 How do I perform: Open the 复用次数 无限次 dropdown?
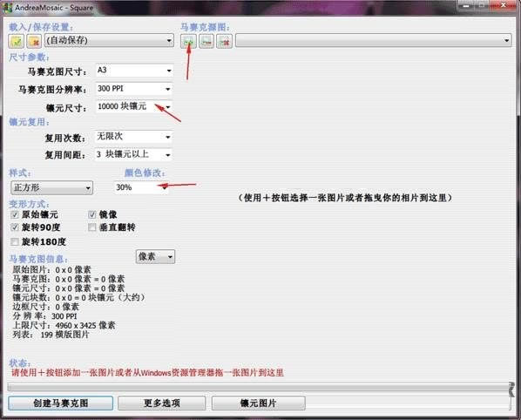pos(133,137)
